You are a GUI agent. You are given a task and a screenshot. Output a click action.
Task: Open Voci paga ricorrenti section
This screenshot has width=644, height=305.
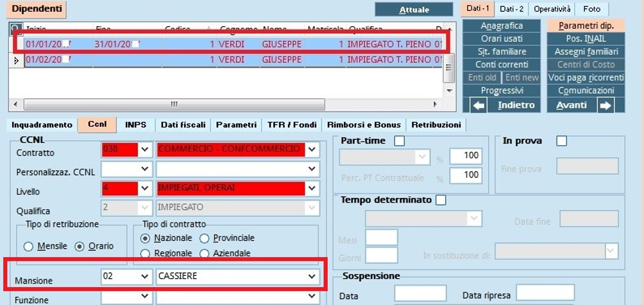(586, 77)
